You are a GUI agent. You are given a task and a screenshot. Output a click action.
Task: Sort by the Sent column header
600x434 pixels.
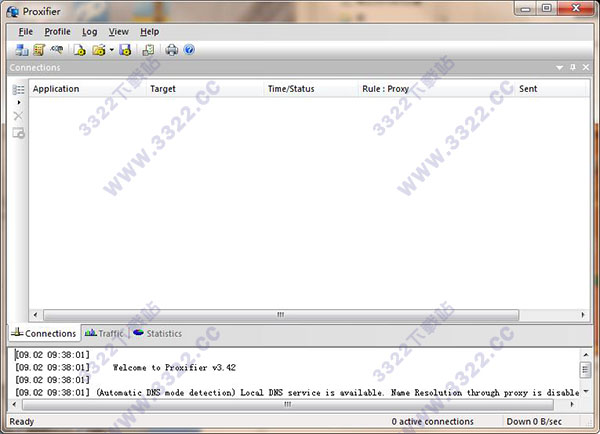click(x=549, y=89)
